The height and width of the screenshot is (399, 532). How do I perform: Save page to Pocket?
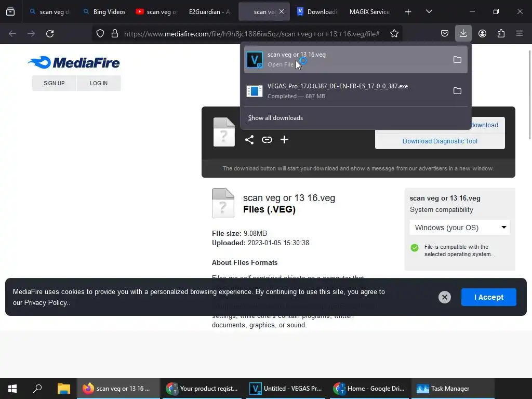[445, 34]
